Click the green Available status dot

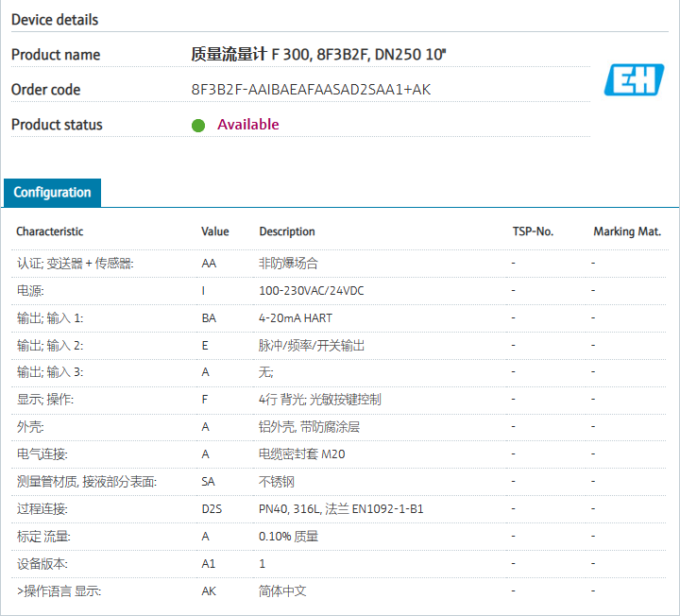[198, 125]
